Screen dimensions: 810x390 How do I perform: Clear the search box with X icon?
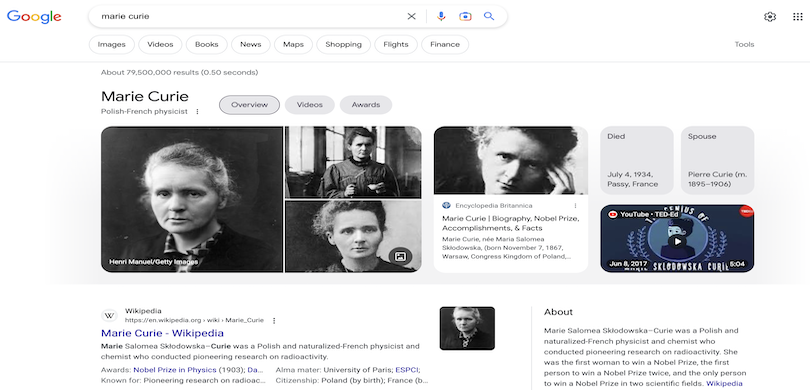tap(411, 17)
